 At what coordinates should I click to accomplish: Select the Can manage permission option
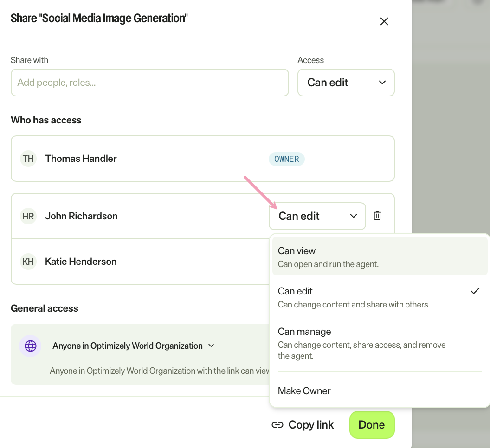click(x=380, y=343)
